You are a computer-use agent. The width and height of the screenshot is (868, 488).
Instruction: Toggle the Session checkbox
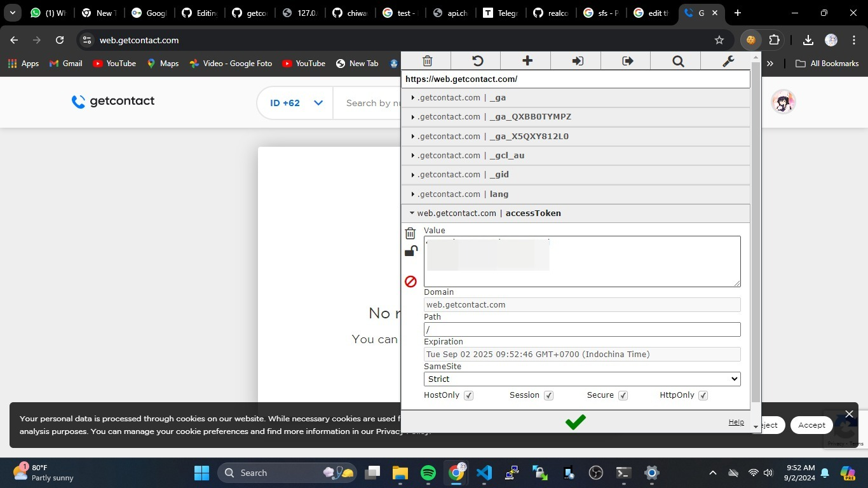[x=548, y=395]
